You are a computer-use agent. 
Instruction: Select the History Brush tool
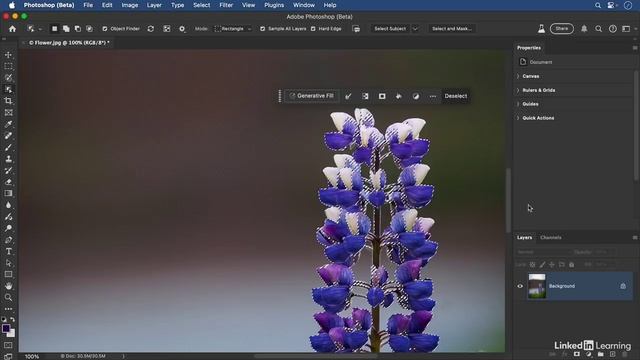[x=9, y=170]
